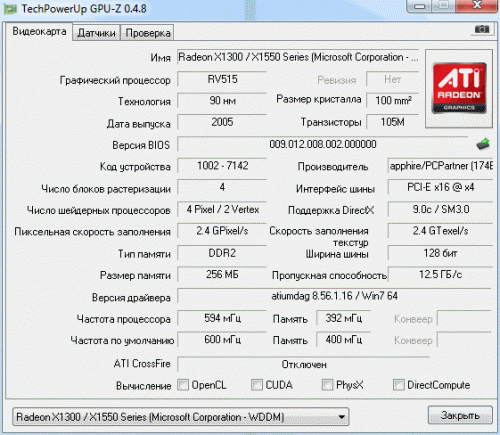Click the atiumdag 8.56.1.16 driver version field
The width and height of the screenshot is (500, 435).
pos(334,296)
